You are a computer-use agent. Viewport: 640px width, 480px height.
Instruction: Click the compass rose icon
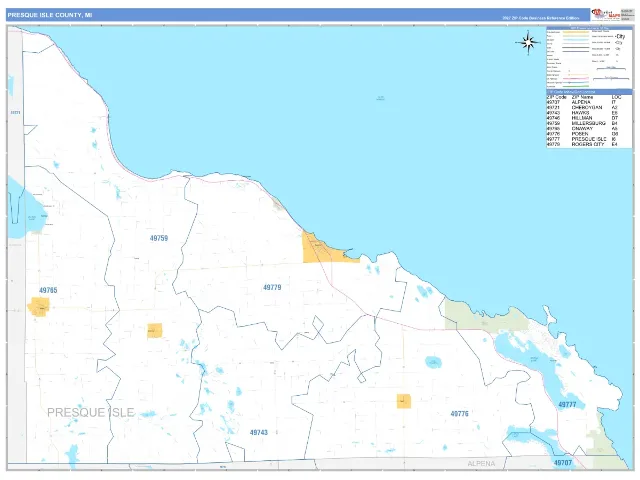(x=528, y=42)
